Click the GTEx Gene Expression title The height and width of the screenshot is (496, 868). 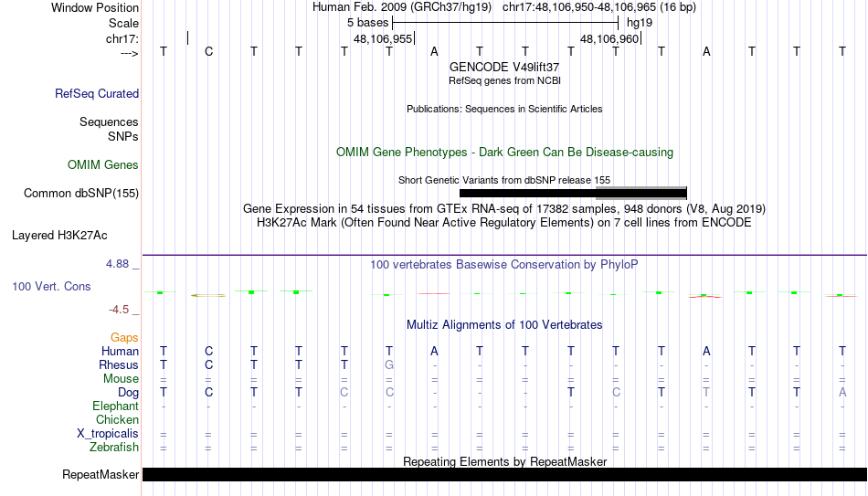(504, 208)
